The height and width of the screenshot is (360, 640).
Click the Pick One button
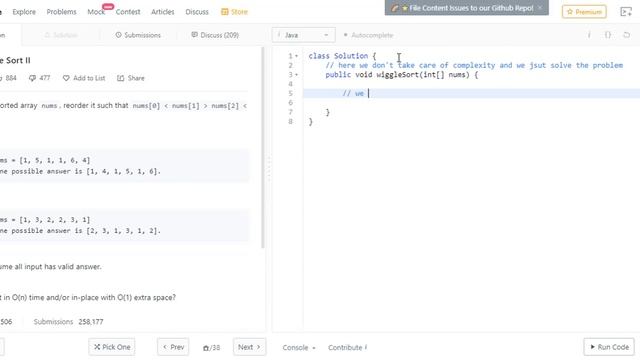pos(112,347)
